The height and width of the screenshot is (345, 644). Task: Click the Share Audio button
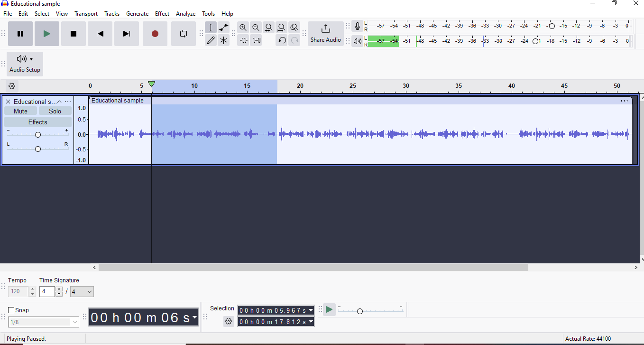coord(326,34)
